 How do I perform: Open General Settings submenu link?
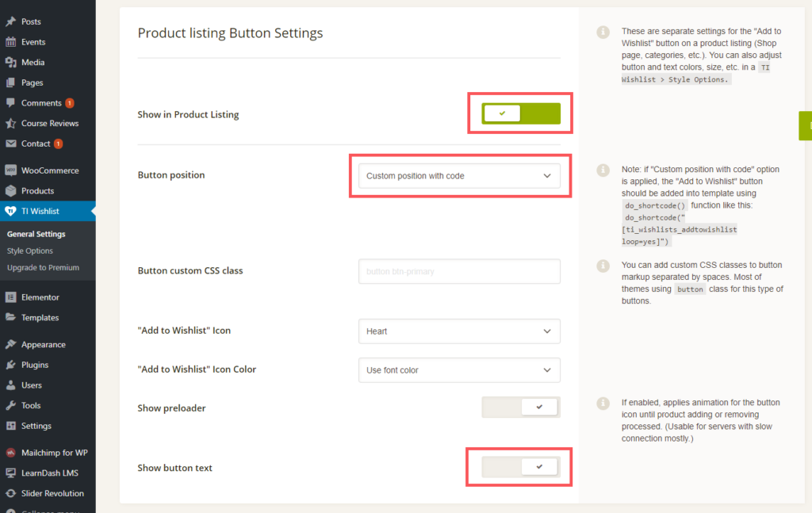(36, 234)
